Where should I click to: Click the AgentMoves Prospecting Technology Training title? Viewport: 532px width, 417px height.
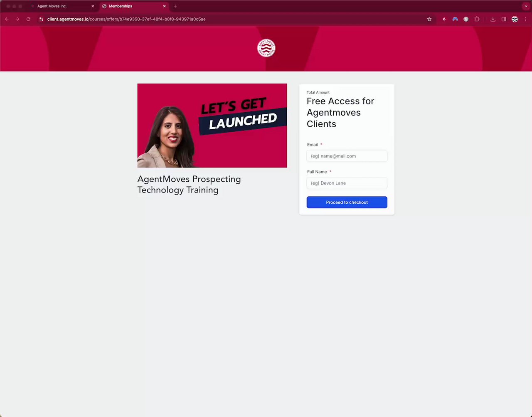189,185
